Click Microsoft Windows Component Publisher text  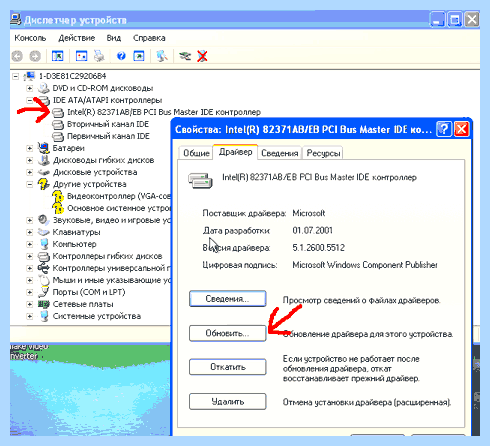tap(365, 265)
